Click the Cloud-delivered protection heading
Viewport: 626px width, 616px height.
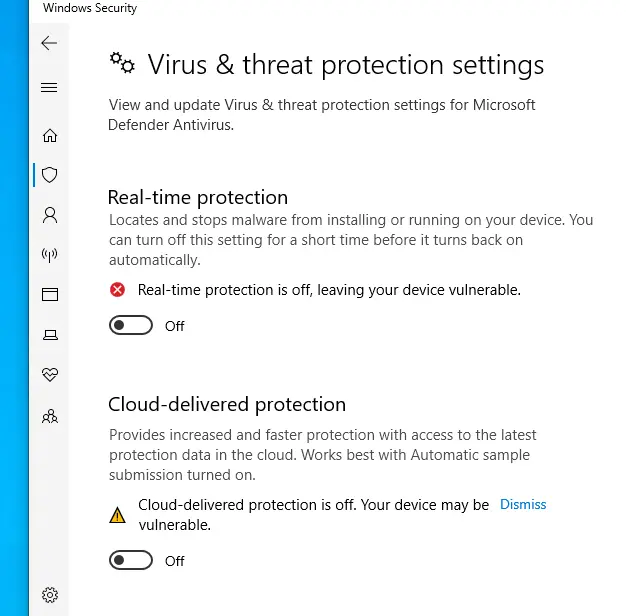pyautogui.click(x=226, y=405)
